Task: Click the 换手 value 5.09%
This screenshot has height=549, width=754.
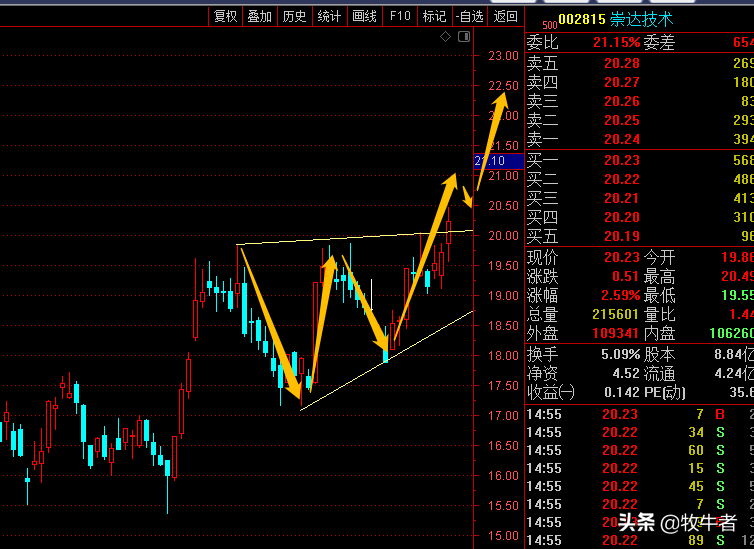Action: pyautogui.click(x=621, y=354)
